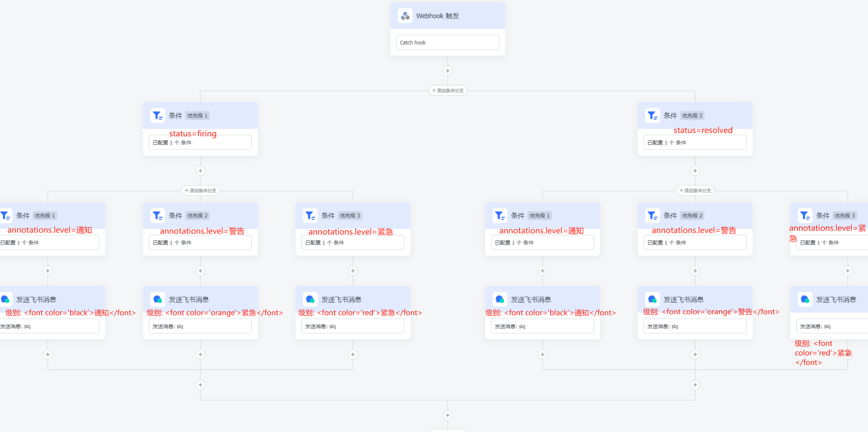Viewport: 868px width, 432px height.
Task: Open 已配置 1 个条件 field of status=firing condition
Action: [x=200, y=143]
